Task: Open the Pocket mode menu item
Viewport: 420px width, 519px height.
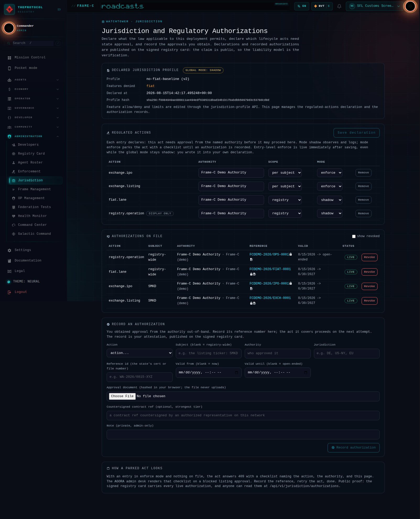Action: coord(33,68)
